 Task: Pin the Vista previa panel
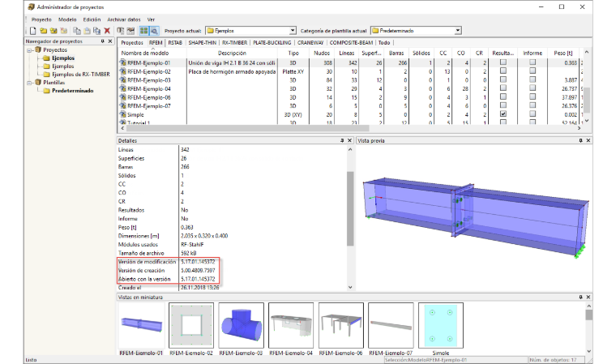point(580,140)
